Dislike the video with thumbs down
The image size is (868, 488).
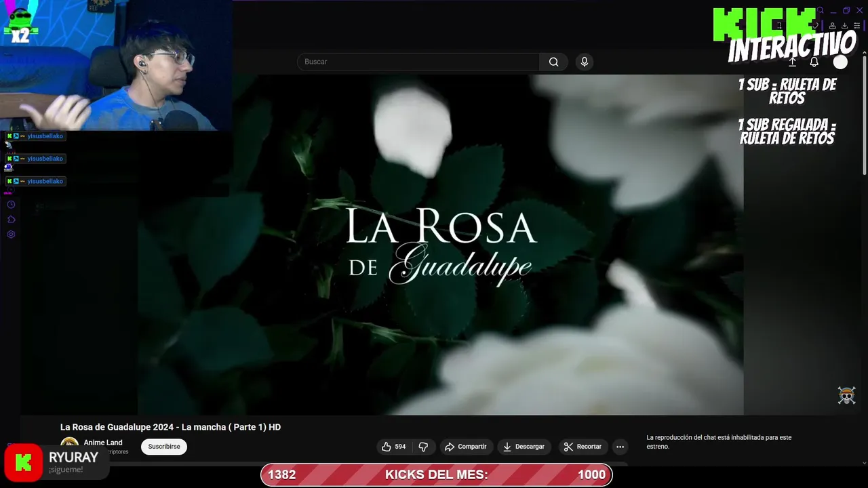[x=423, y=447]
